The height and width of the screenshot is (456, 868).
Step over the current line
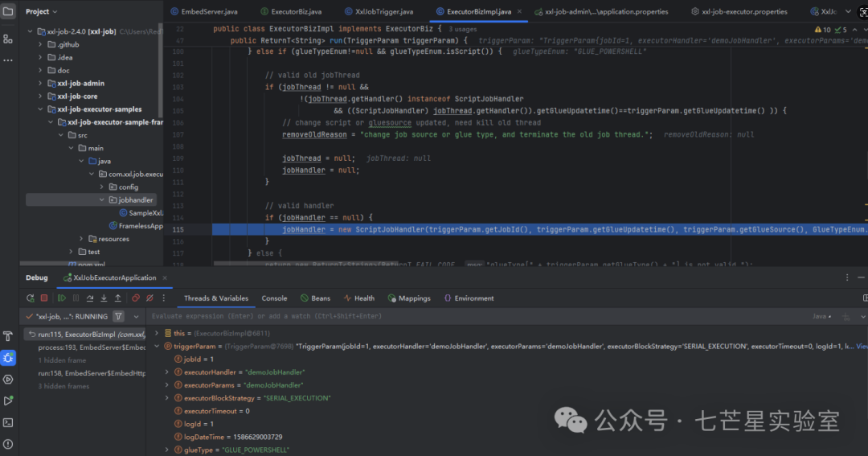[x=90, y=298]
